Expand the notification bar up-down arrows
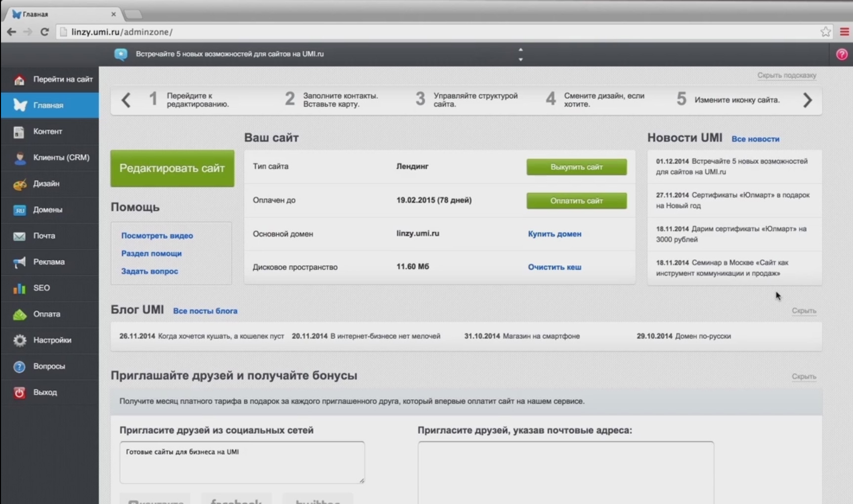Image resolution: width=853 pixels, height=504 pixels. point(520,54)
